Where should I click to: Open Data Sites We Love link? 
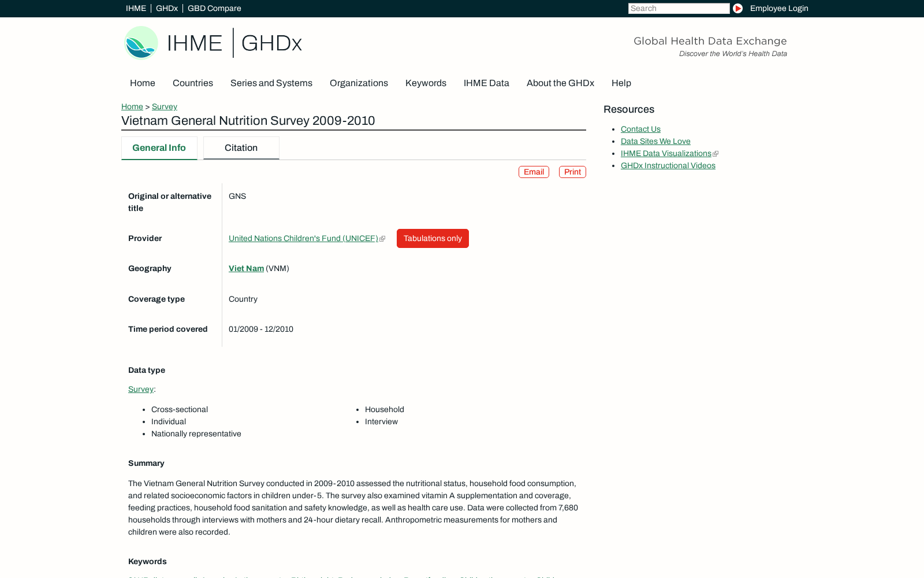pos(655,141)
